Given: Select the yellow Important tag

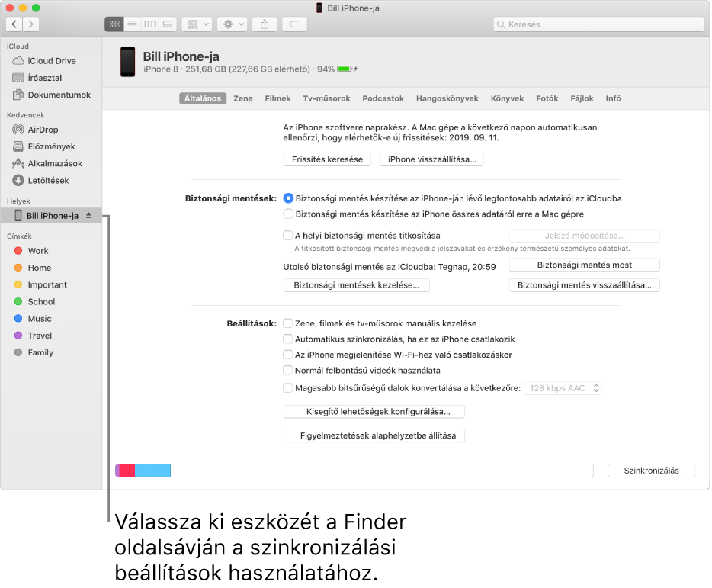Looking at the screenshot, I should tap(51, 284).
